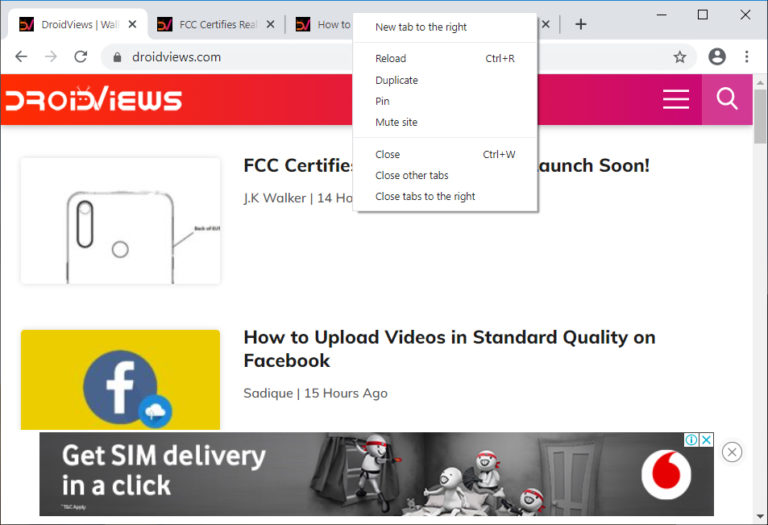Screen dimensions: 768x525
Task: Select Close from the tab context menu
Action: click(445, 154)
